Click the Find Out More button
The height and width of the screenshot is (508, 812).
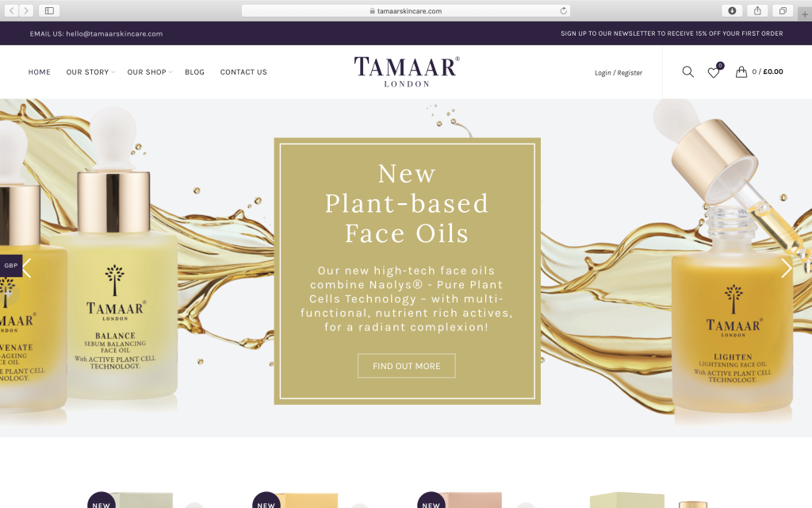coord(407,366)
